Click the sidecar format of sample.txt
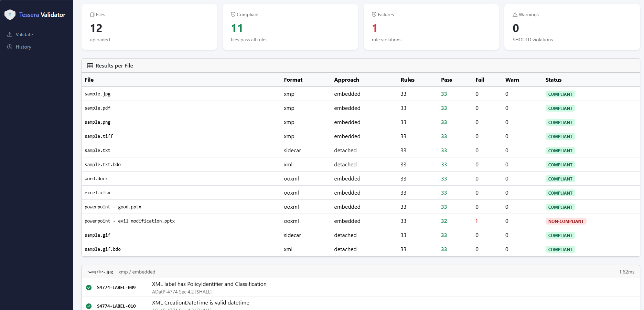This screenshot has height=310, width=644. point(292,150)
